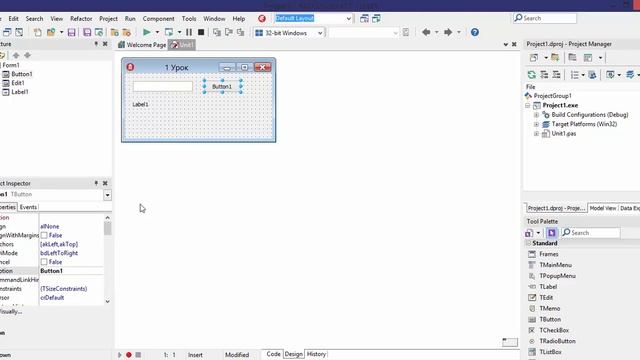
Task: Select Edit1 in Structure tree
Action: point(18,83)
